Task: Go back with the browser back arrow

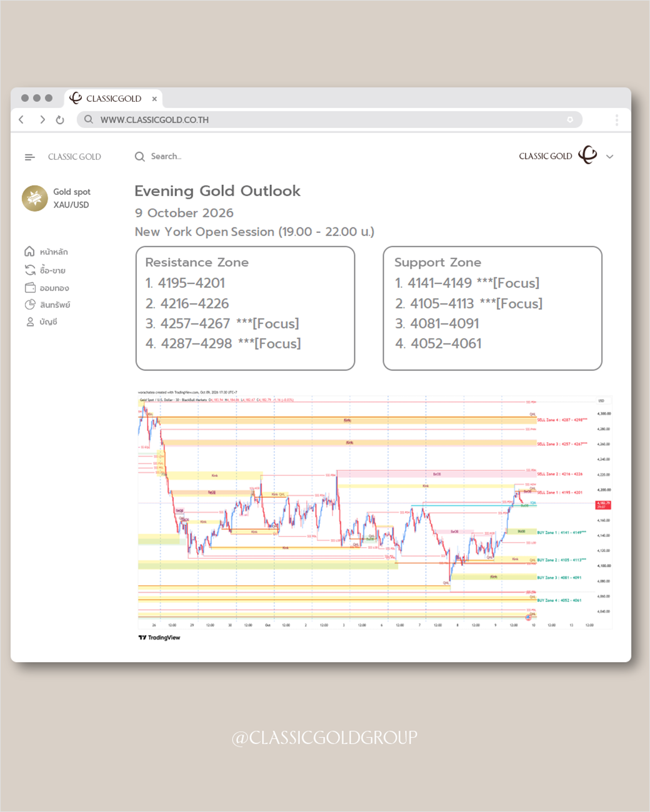Action: pos(21,119)
